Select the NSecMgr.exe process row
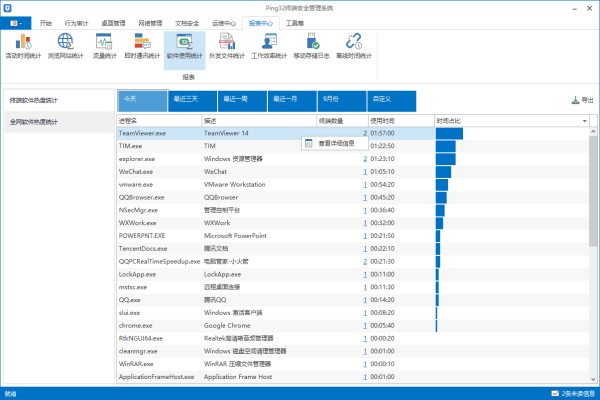The image size is (600, 400). (x=352, y=210)
